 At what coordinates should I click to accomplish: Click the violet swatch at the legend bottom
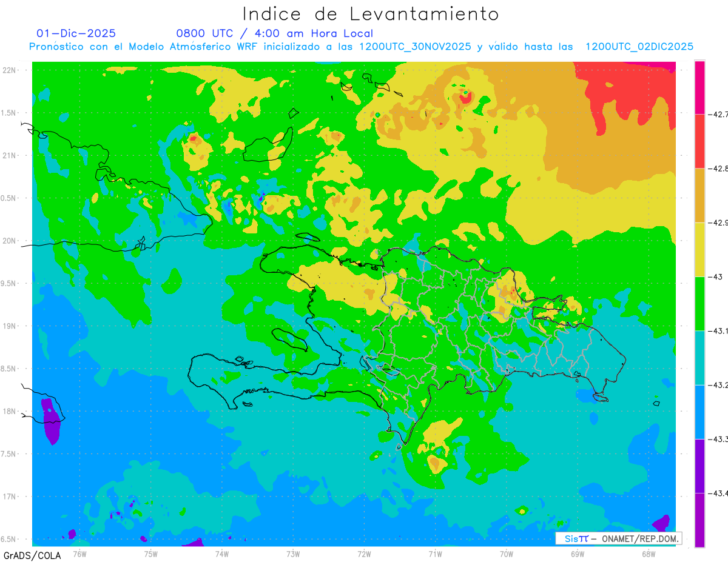coord(699,520)
